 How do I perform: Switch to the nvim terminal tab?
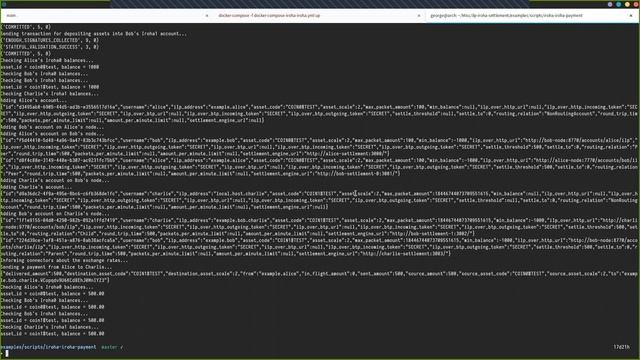(x=106, y=16)
